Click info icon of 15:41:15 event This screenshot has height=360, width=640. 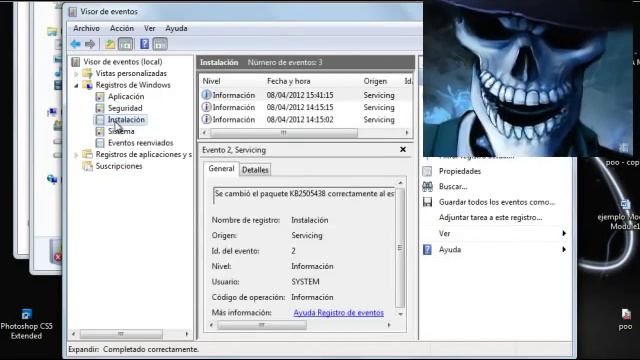click(x=207, y=95)
